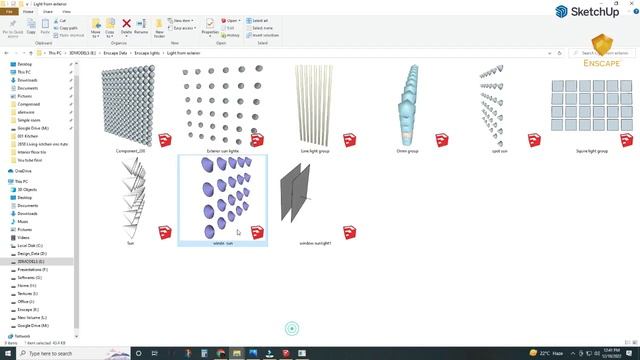
Task: Select Downloads in Quick access
Action: click(x=27, y=80)
